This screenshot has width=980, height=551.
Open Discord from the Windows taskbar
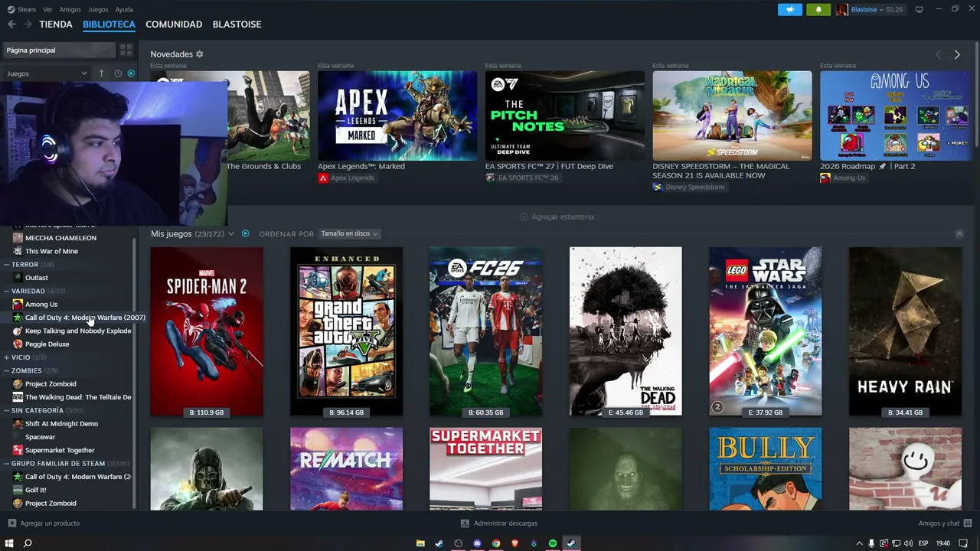[477, 543]
